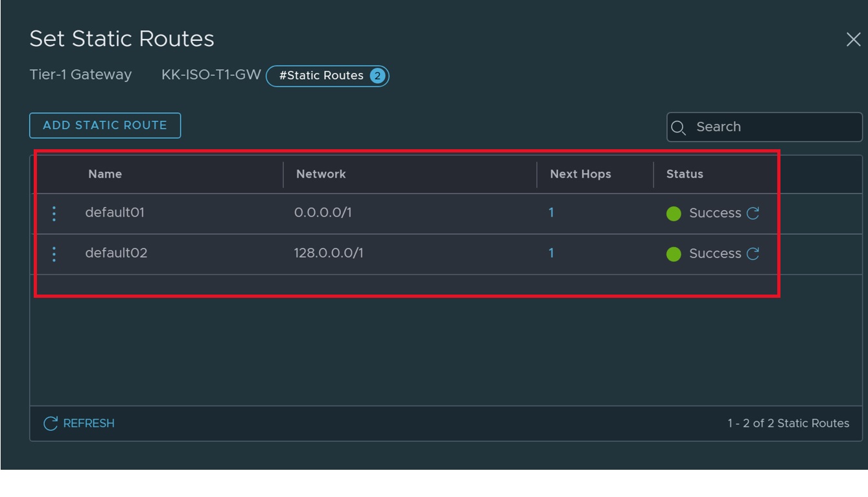
Task: Click the #Static Routes tag badge
Action: coord(327,76)
